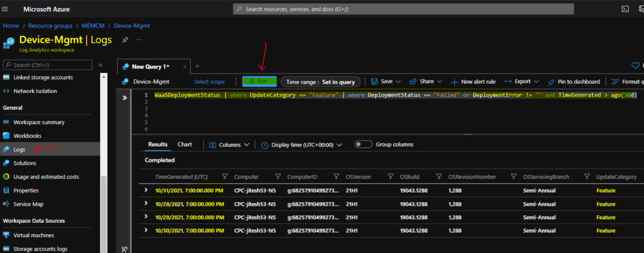The height and width of the screenshot is (253, 644).
Task: Filter the OSVersion column
Action: coord(391,177)
